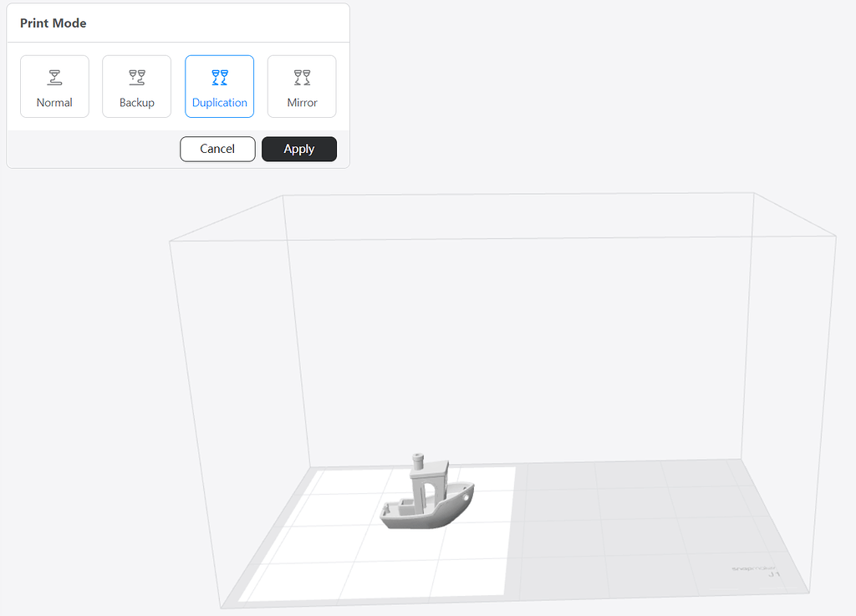Image resolution: width=856 pixels, height=616 pixels.
Task: Enable Mirror printing mode
Action: click(x=301, y=86)
